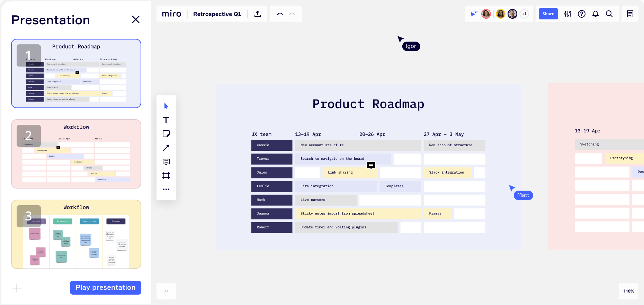The height and width of the screenshot is (305, 644).
Task: Select Search to navigate on the board card
Action: point(343,159)
